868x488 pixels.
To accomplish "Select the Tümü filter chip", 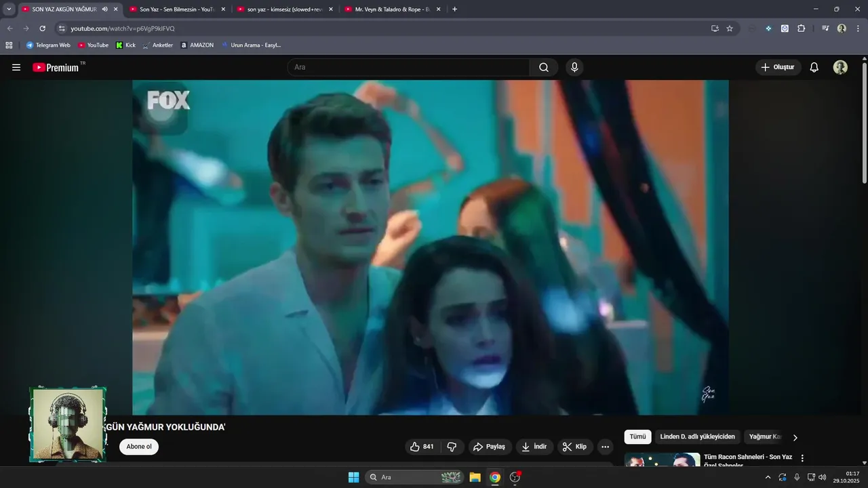I will (x=637, y=437).
